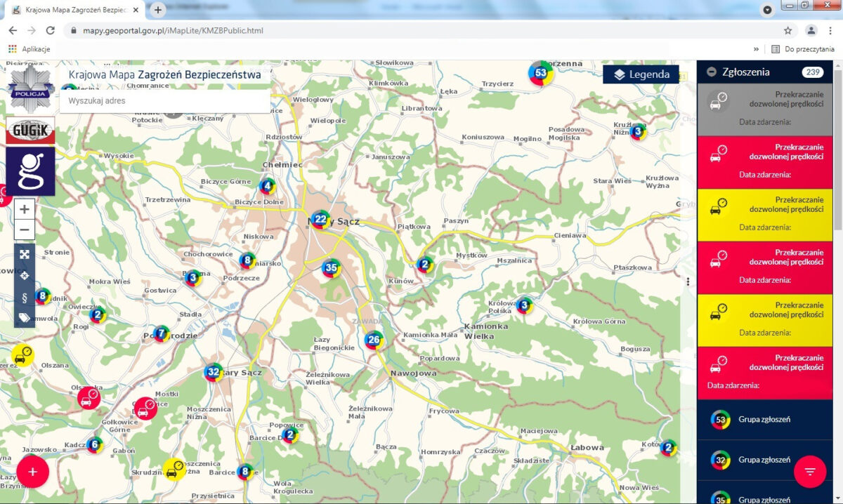Click the tag icon in map toolbar

[25, 318]
